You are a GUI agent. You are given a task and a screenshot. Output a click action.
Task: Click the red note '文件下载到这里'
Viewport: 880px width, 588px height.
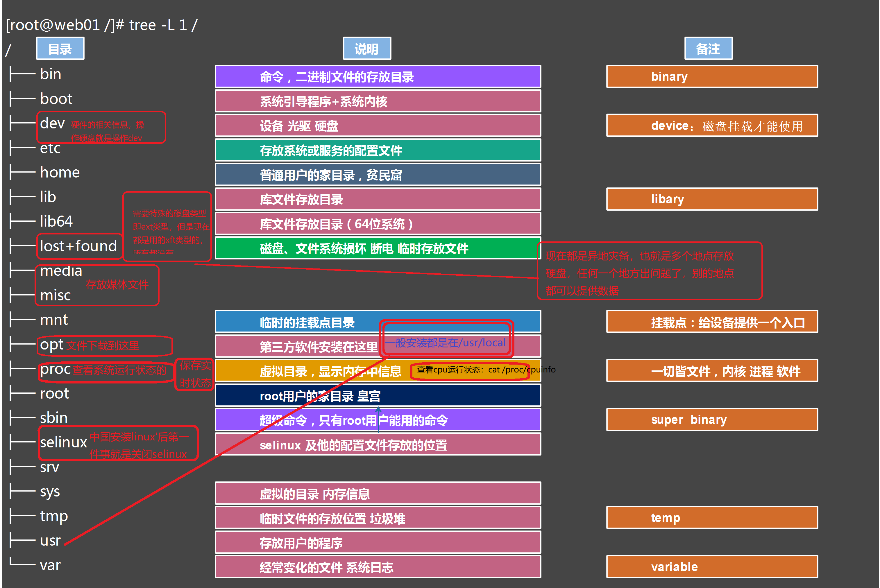pyautogui.click(x=103, y=346)
